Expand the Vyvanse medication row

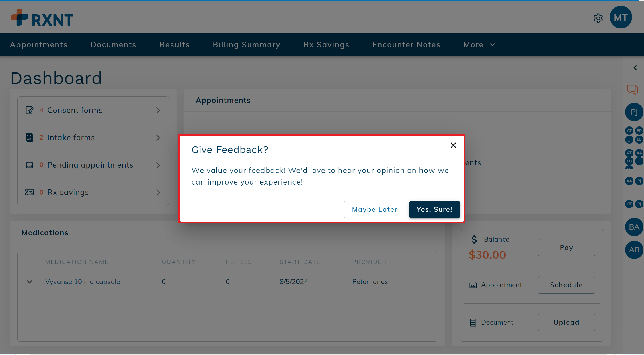click(29, 282)
